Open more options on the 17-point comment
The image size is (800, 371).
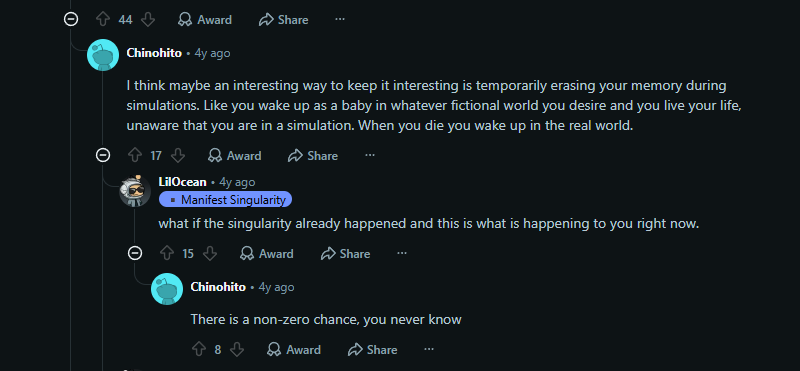click(x=370, y=155)
